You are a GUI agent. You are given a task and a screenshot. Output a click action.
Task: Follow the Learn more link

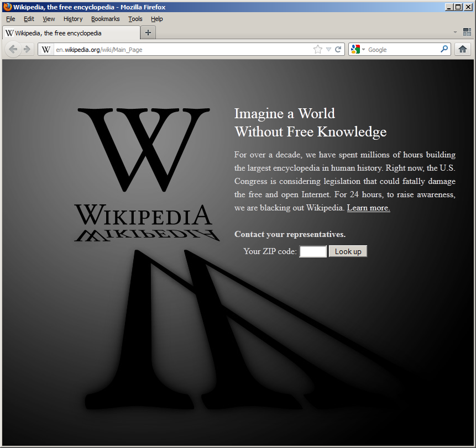click(x=369, y=208)
